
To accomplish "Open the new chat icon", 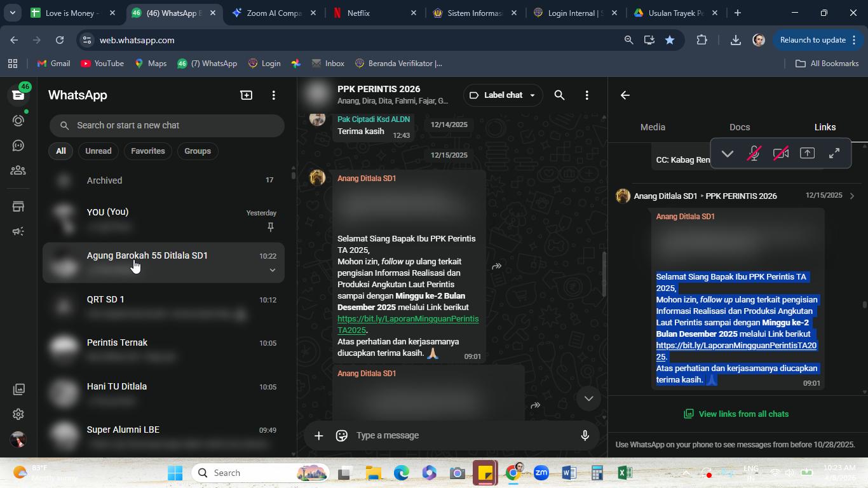I will pos(246,95).
